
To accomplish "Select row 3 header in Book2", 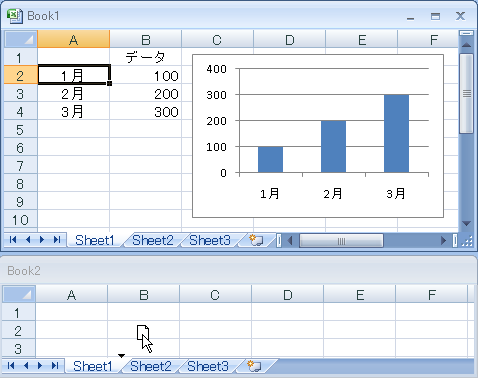I will (19, 348).
